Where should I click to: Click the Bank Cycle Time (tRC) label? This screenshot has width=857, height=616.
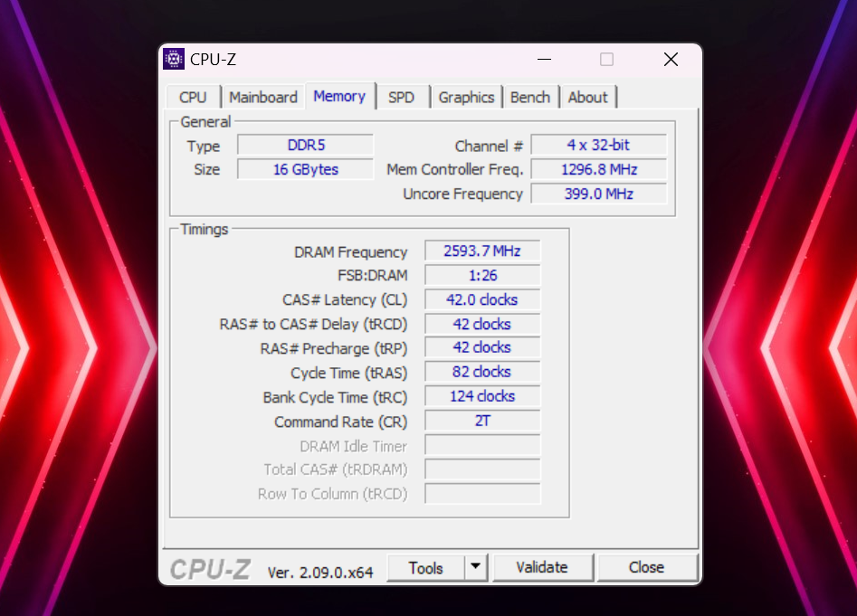click(x=335, y=398)
